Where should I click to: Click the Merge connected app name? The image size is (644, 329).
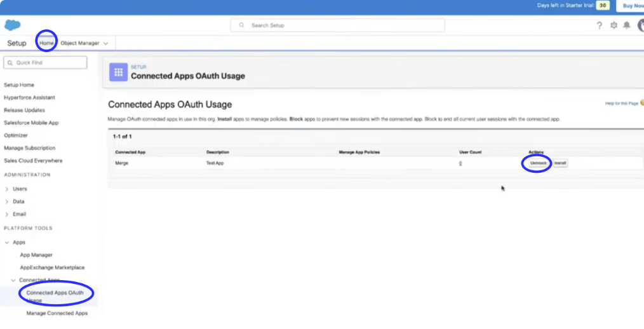click(121, 163)
